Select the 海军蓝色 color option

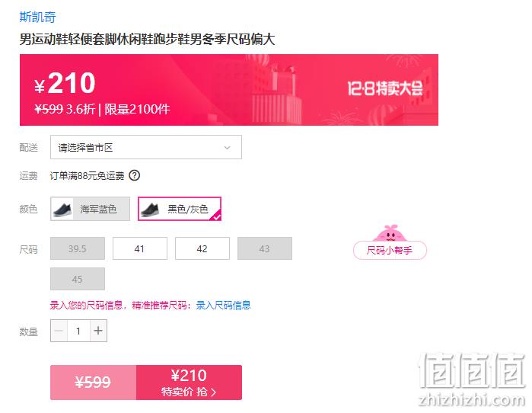90,209
